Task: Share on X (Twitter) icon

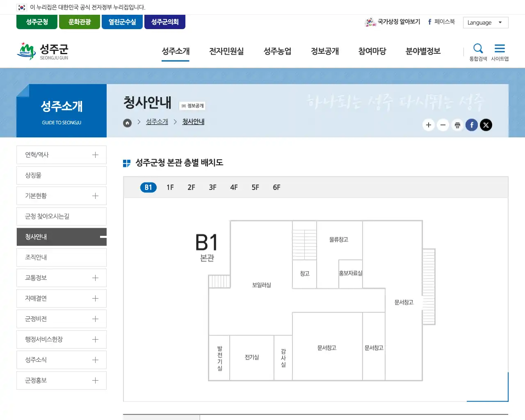Action: tap(486, 125)
